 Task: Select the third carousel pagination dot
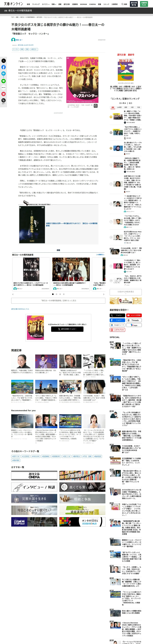(60, 294)
